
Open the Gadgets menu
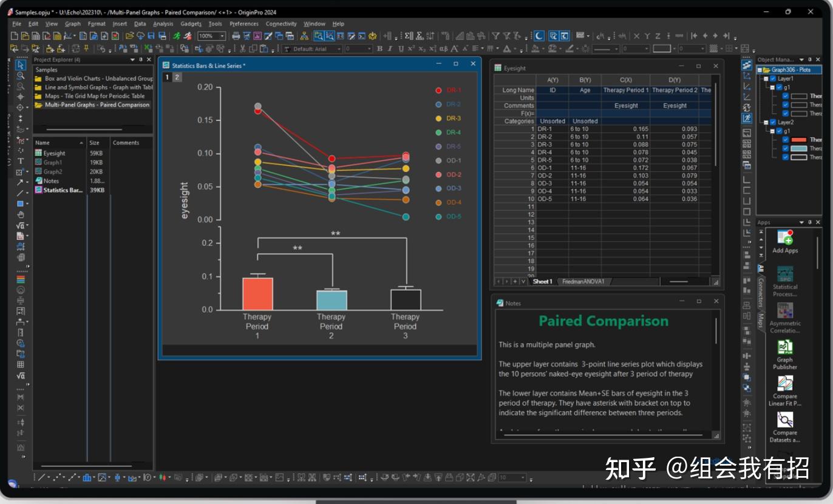click(x=191, y=24)
